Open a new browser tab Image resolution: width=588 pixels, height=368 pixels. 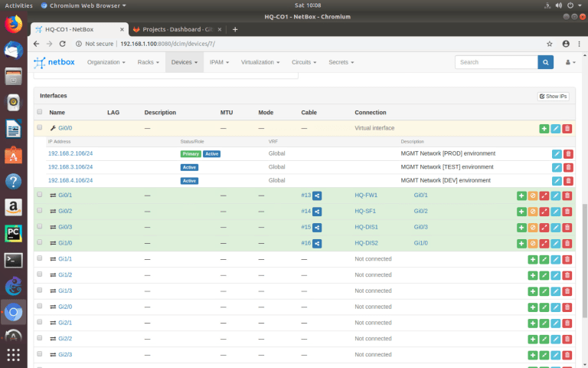click(x=235, y=29)
